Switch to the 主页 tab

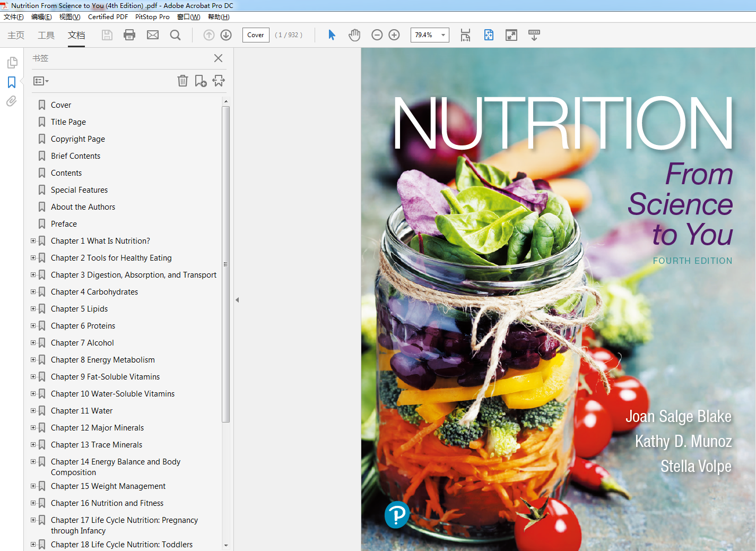pyautogui.click(x=16, y=35)
